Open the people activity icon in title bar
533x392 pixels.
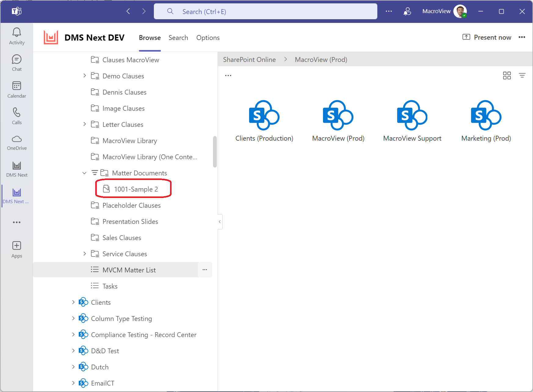click(x=407, y=12)
